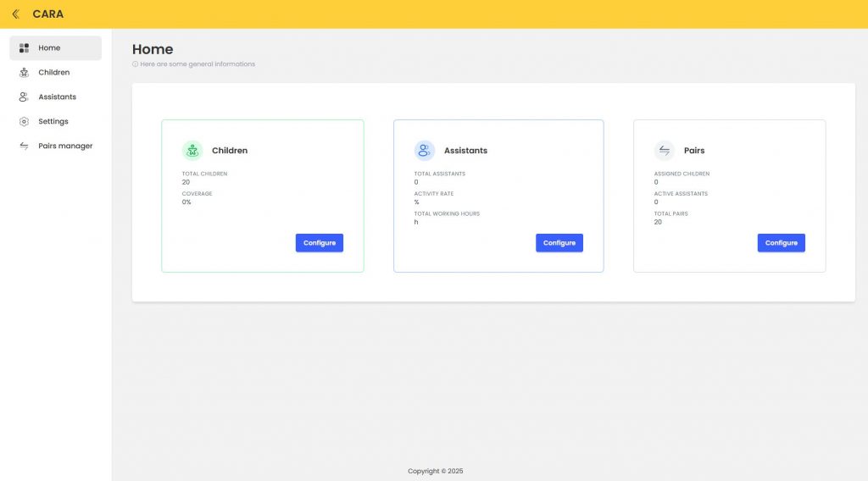This screenshot has height=481, width=868.
Task: Click the Pairs card arrows icon
Action: 665,151
